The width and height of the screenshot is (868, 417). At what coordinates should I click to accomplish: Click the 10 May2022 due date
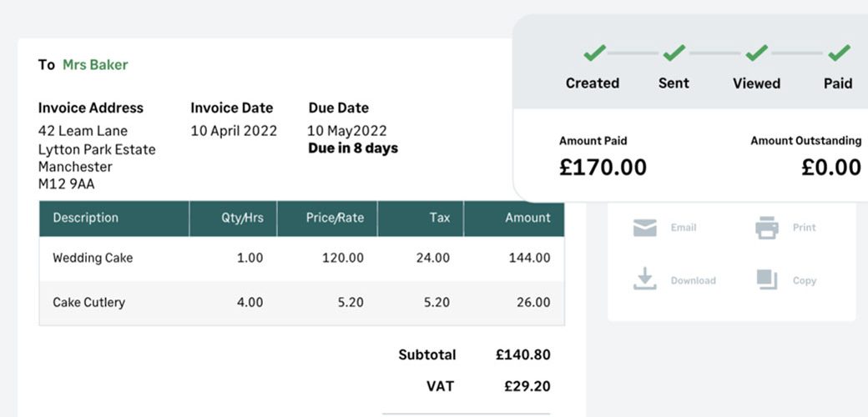(347, 131)
